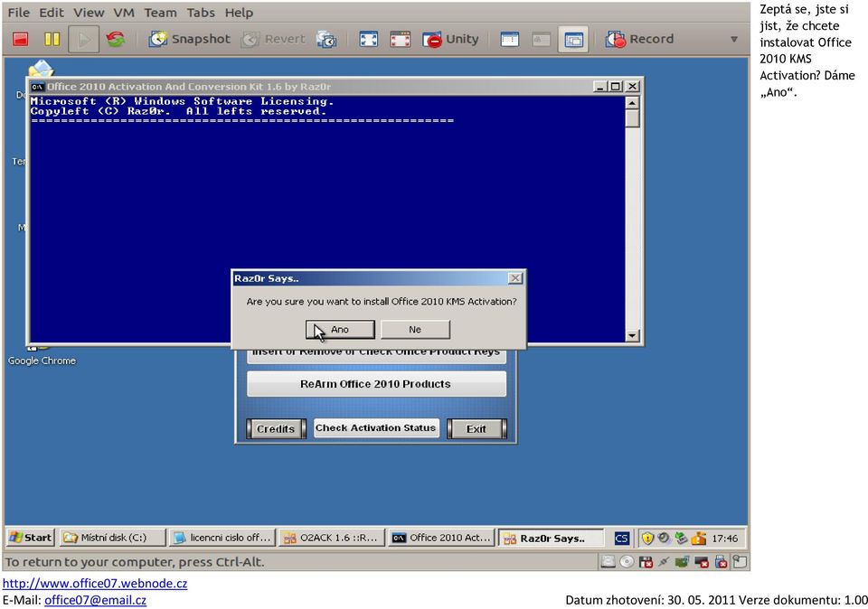Click the greyed-out console view icon
The image size is (868, 609).
click(541, 39)
